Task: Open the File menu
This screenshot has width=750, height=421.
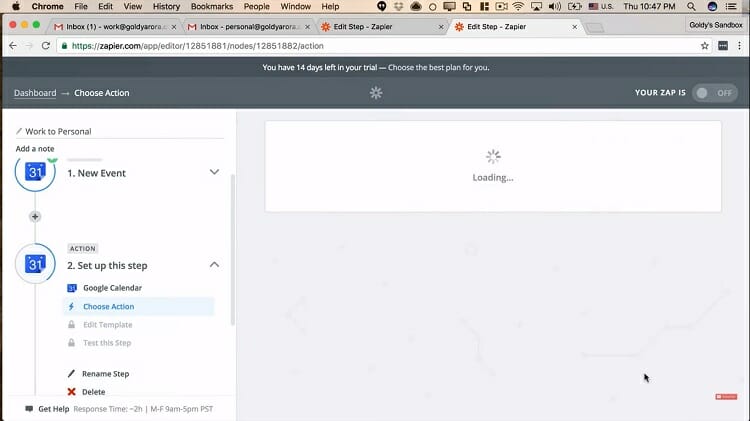Action: (81, 6)
